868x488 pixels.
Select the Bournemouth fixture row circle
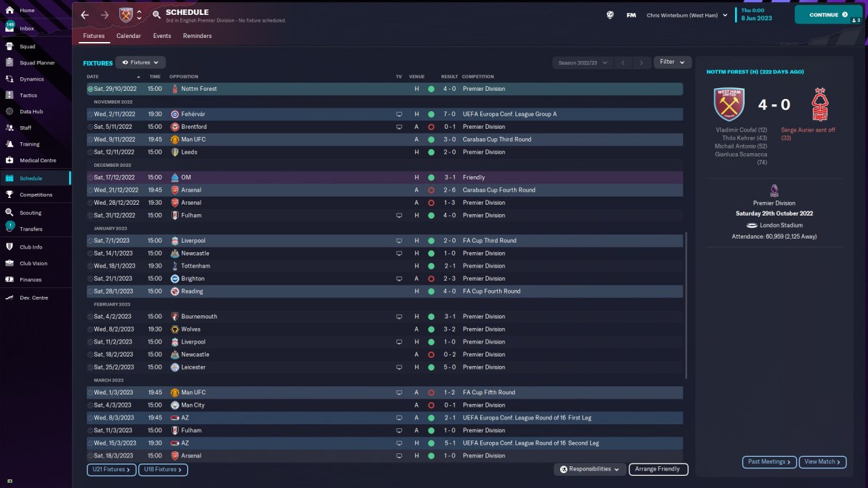tap(90, 317)
